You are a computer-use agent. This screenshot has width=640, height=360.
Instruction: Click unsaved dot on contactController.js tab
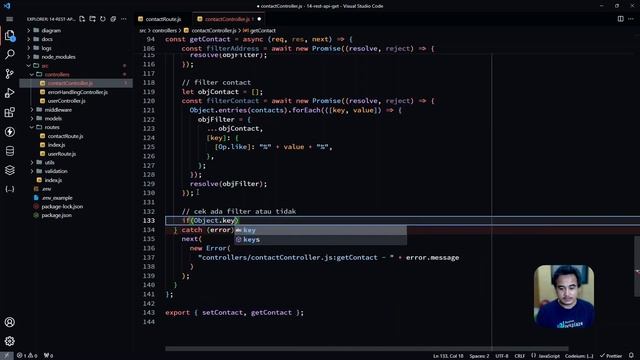click(x=259, y=19)
